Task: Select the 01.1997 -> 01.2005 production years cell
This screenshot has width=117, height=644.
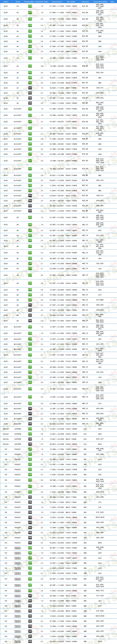Action: point(57,217)
